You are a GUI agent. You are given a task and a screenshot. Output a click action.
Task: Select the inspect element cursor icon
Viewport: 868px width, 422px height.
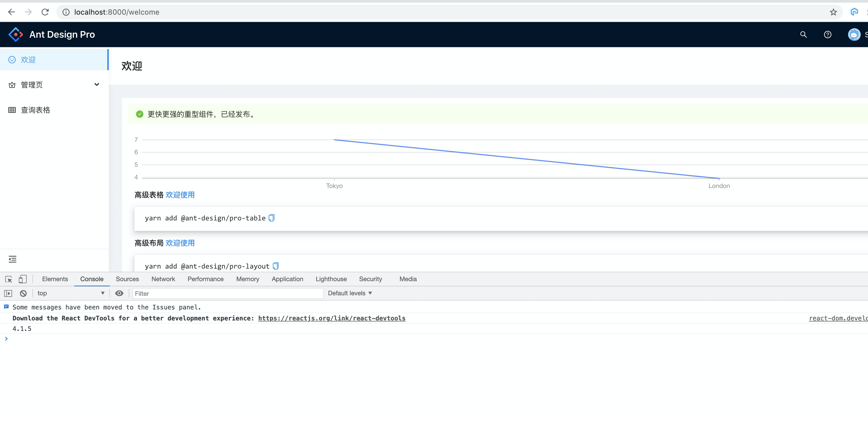(x=8, y=279)
